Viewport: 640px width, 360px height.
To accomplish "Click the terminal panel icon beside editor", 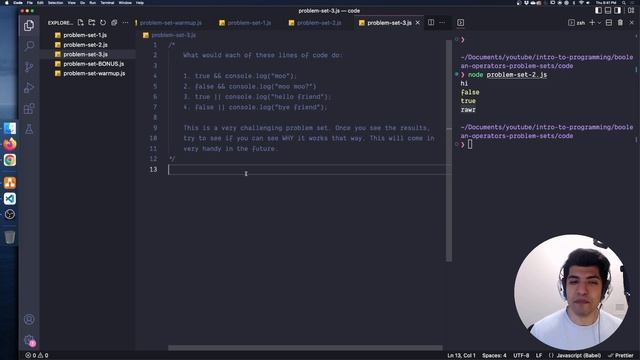I will pos(460,22).
